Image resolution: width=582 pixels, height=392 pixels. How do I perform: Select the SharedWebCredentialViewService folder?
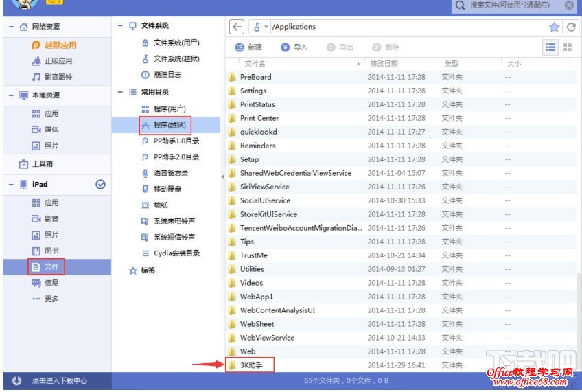pyautogui.click(x=400, y=173)
